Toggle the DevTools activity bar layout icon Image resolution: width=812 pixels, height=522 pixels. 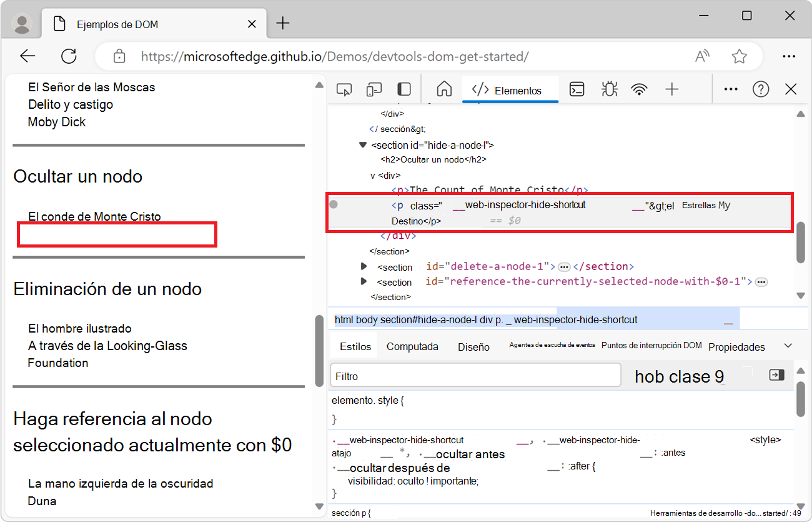tap(404, 89)
